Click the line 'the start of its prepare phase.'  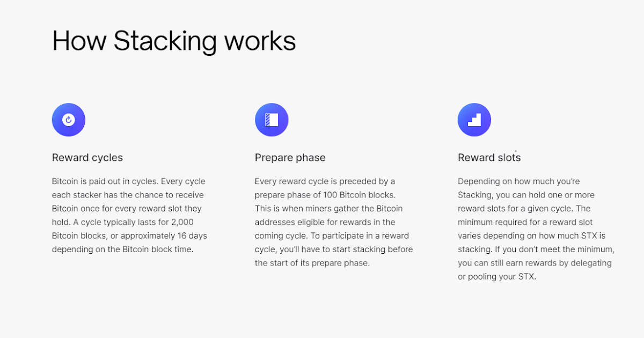[x=312, y=263]
